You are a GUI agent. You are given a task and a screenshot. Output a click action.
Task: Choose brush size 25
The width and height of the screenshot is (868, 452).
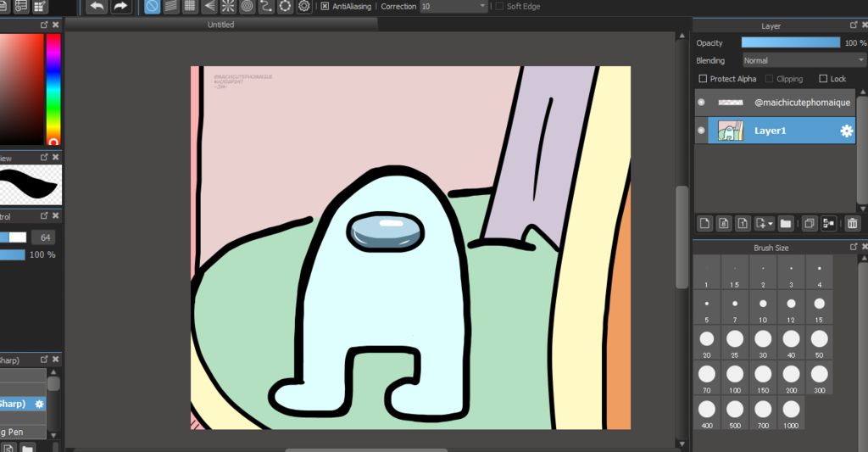point(735,343)
